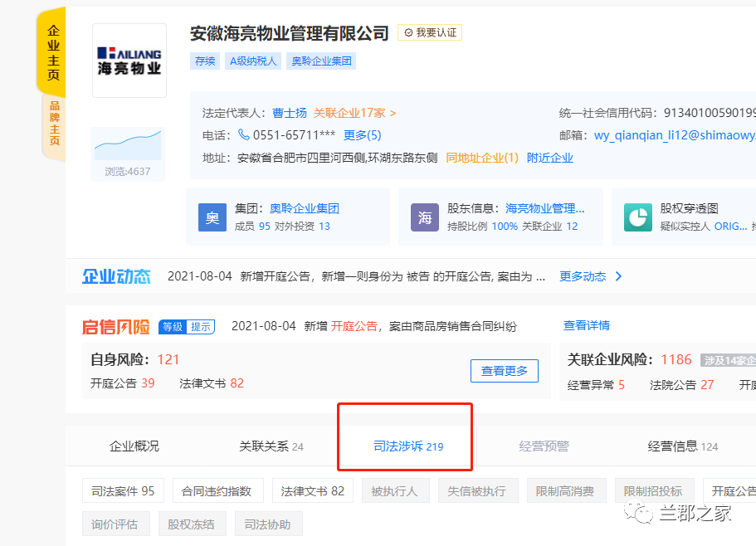Click 关联企业风险 count 1186
The image size is (756, 546).
676,359
